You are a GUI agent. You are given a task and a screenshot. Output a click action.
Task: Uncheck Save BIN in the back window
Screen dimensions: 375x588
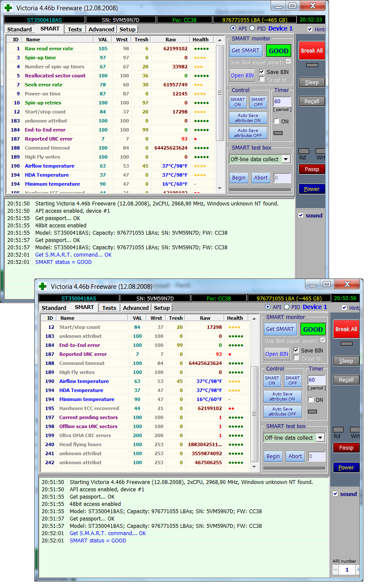[262, 72]
